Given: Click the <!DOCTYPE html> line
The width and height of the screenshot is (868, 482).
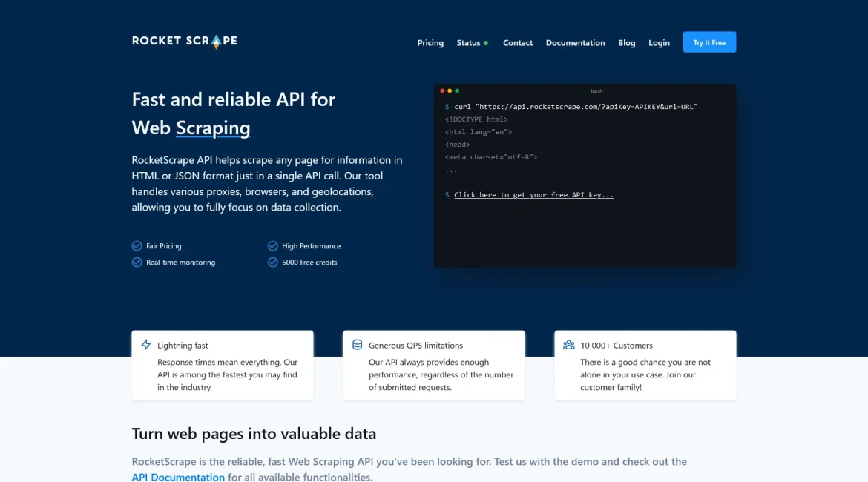Looking at the screenshot, I should point(476,119).
